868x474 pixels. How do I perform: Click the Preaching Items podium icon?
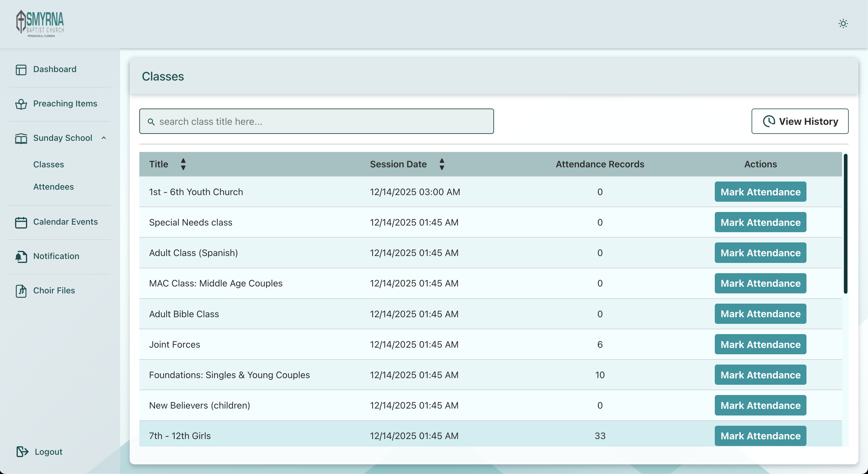21,104
